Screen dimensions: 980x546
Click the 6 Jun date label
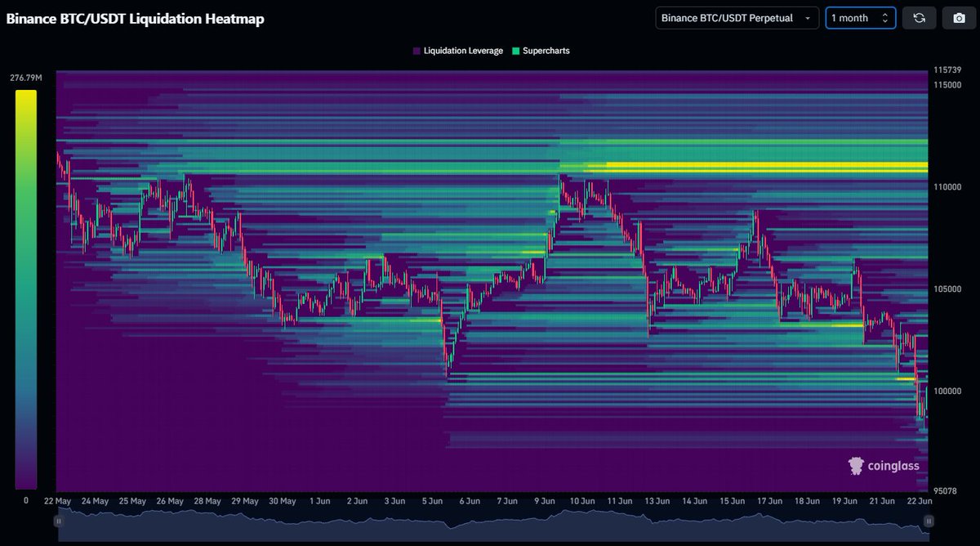pyautogui.click(x=470, y=501)
